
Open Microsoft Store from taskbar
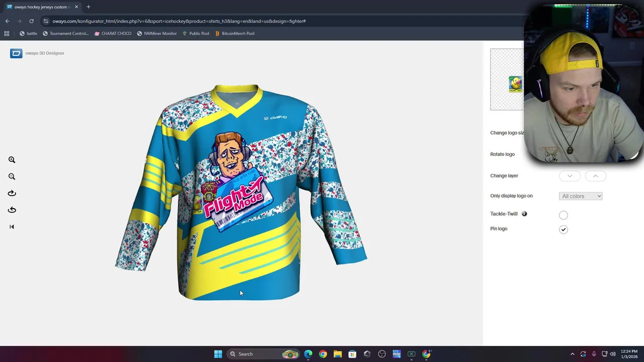352,354
